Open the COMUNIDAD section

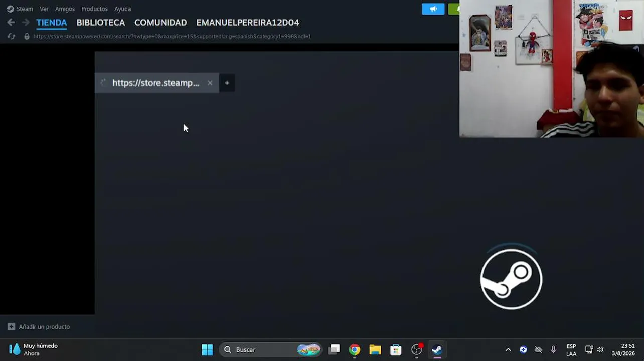point(160,23)
